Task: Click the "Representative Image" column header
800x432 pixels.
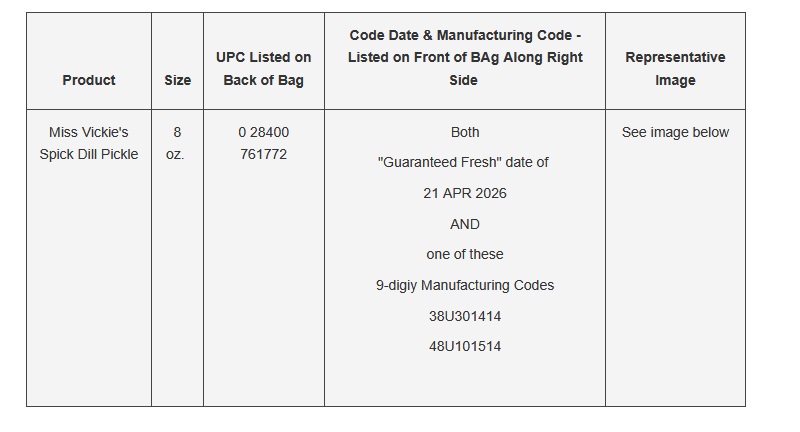Action: click(675, 69)
